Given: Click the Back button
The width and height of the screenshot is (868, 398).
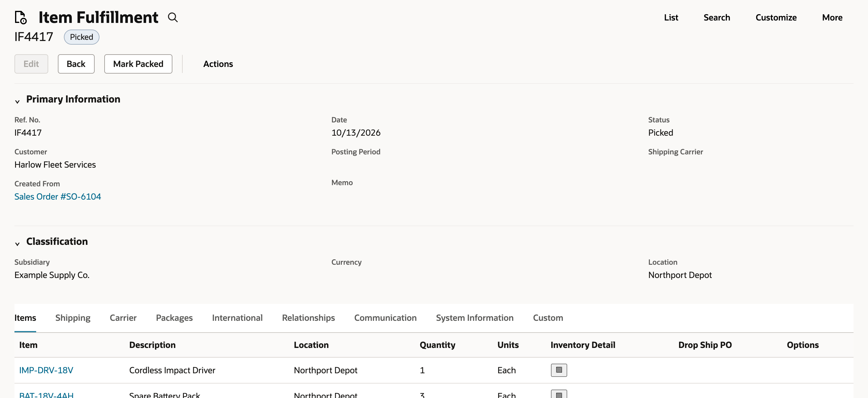Looking at the screenshot, I should pos(76,64).
